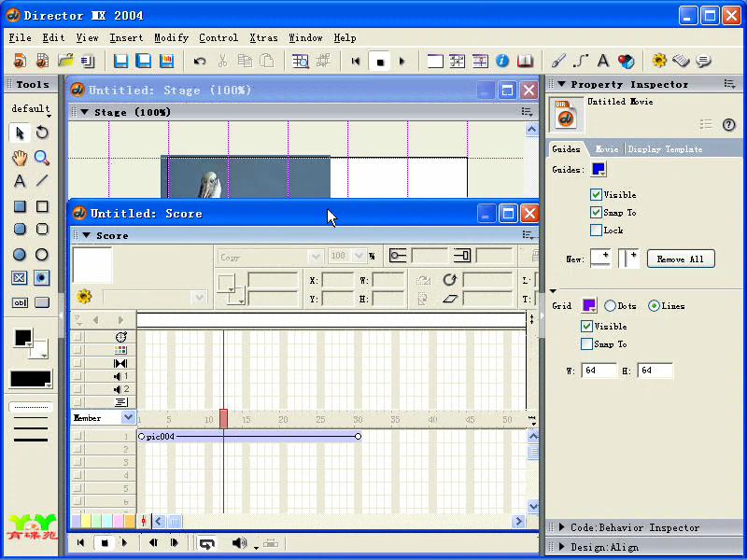Open the Xtras menu
This screenshot has width=747, height=560.
click(x=263, y=37)
